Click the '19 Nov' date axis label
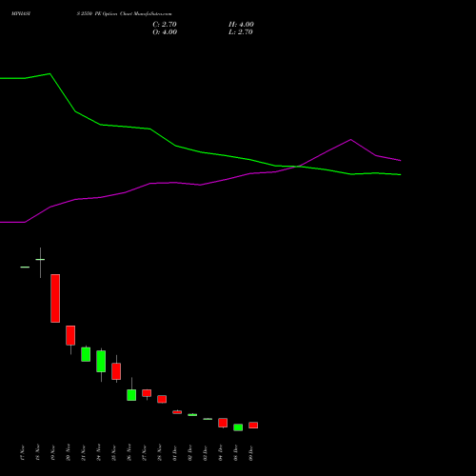 click(x=52, y=453)
